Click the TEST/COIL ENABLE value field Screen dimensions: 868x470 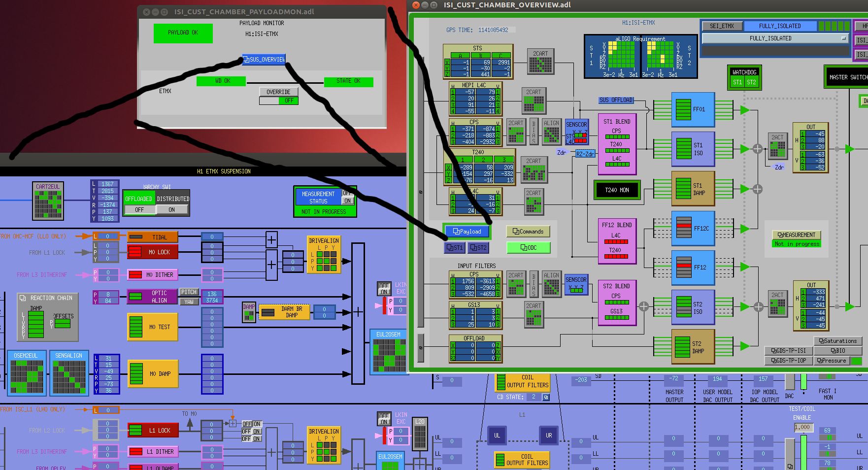tap(802, 427)
